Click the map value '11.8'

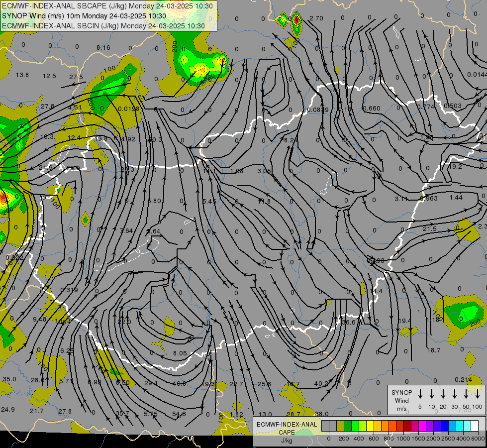(264, 202)
